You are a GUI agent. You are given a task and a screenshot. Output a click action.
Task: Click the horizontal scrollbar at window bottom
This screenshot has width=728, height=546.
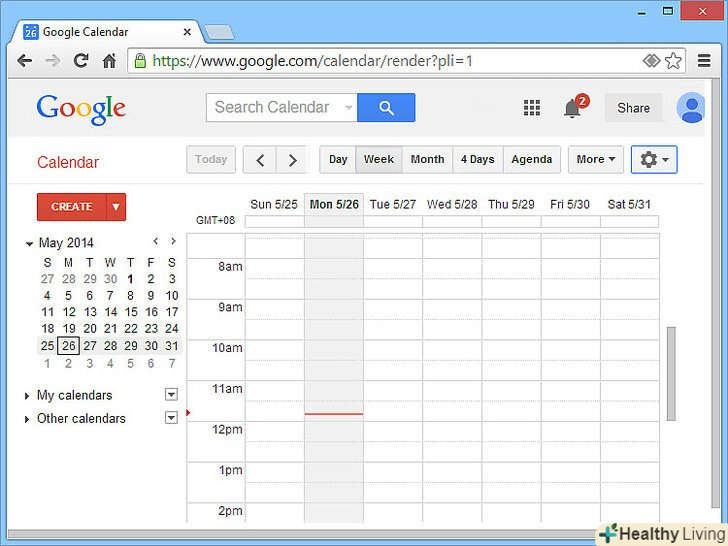pyautogui.click(x=302, y=534)
